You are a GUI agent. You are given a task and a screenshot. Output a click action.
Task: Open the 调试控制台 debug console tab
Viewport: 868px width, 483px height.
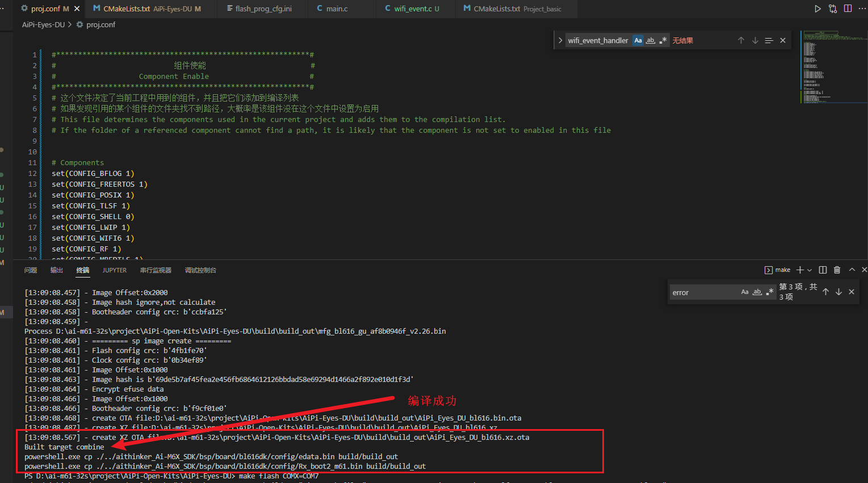tap(200, 270)
